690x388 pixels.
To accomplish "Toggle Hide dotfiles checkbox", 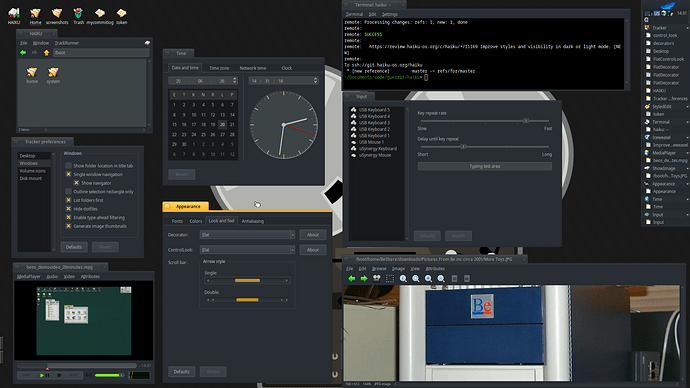I will tap(68, 209).
